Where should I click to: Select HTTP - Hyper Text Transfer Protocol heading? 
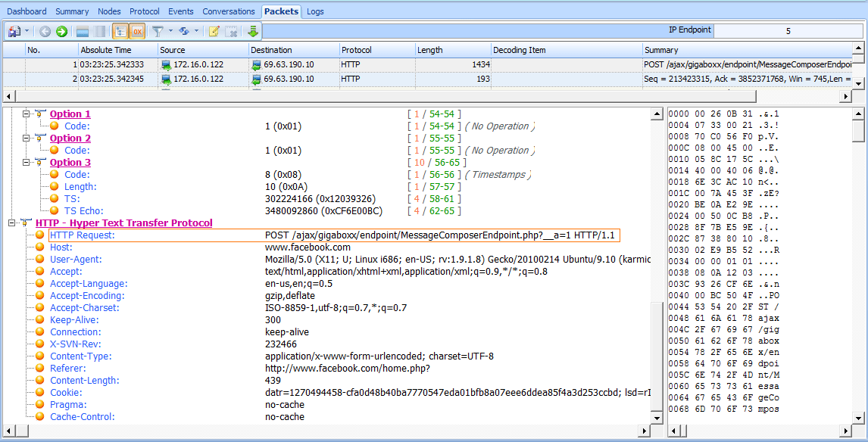tap(124, 223)
